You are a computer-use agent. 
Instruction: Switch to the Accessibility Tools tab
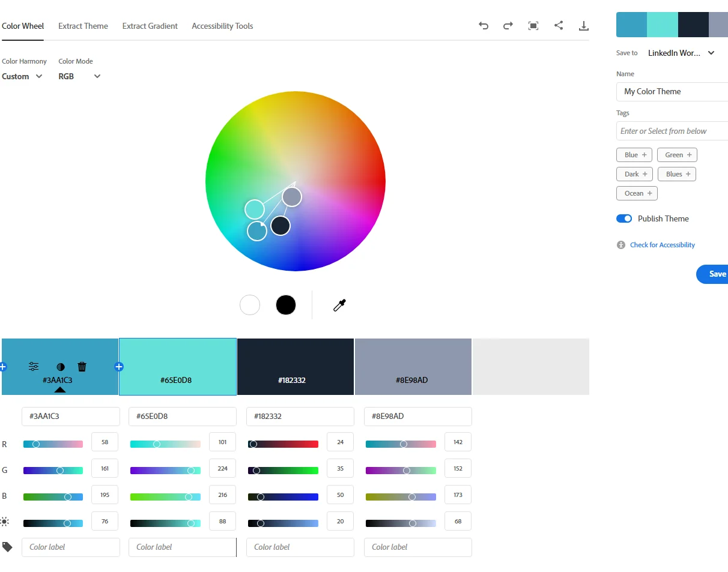tap(222, 26)
